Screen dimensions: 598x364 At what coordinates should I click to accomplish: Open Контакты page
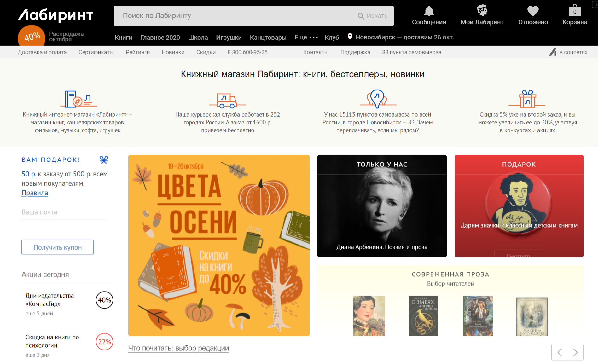(x=316, y=52)
